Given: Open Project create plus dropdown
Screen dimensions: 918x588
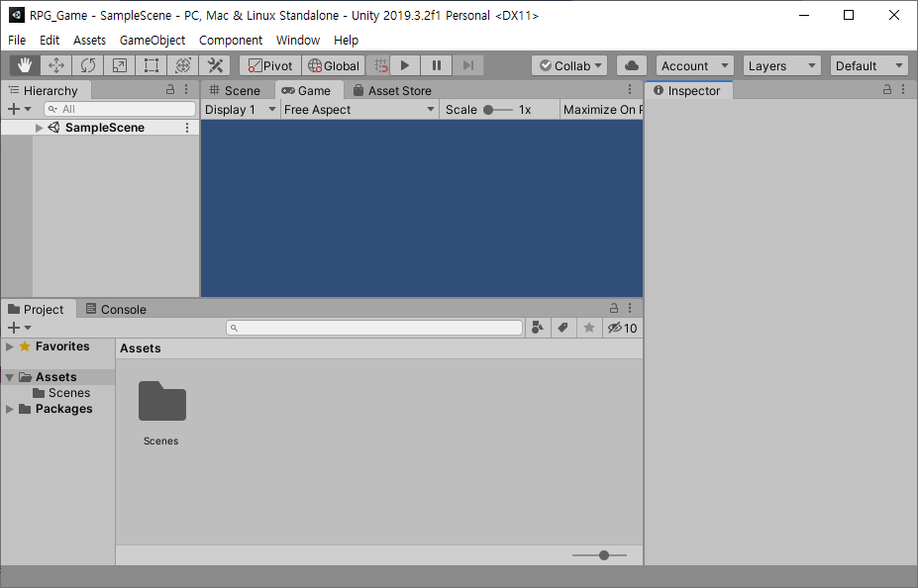Looking at the screenshot, I should point(20,328).
